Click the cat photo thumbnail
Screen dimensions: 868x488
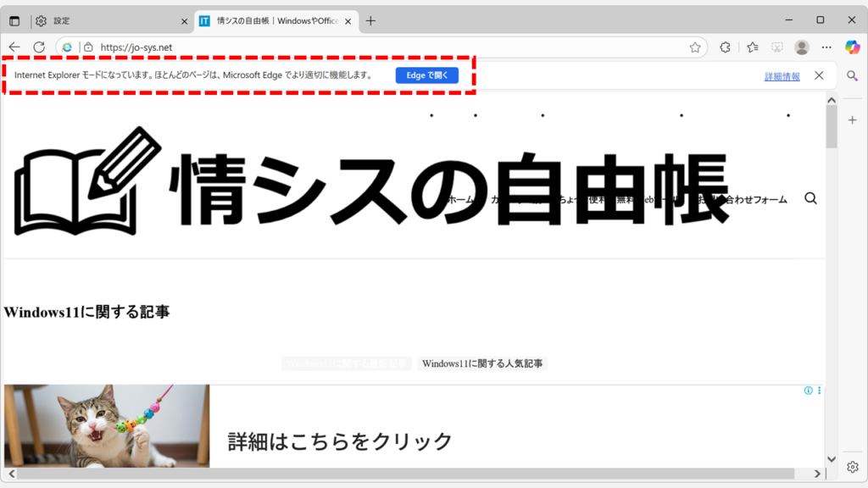coord(105,425)
